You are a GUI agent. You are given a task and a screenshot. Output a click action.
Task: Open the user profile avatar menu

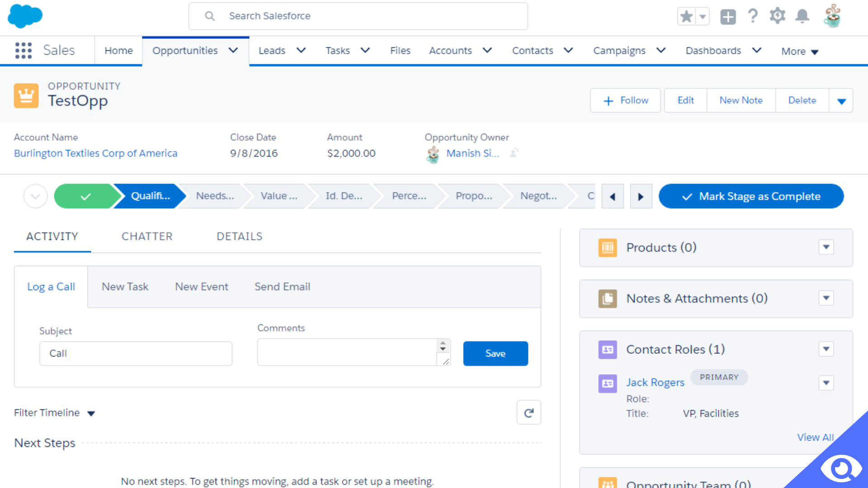(832, 16)
